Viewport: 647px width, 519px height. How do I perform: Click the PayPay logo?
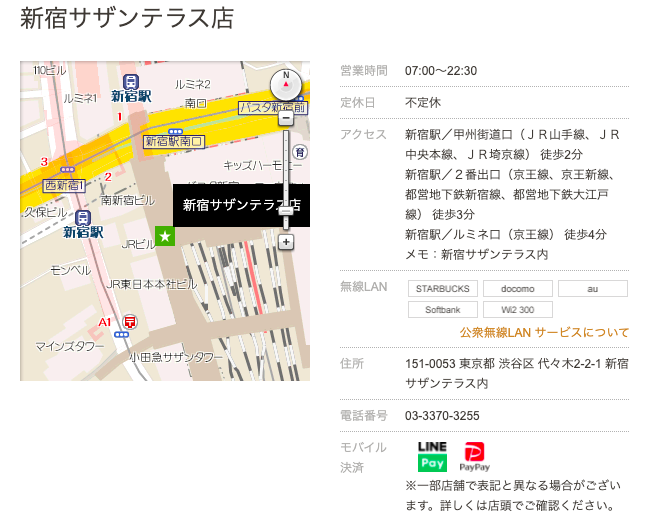(x=474, y=456)
